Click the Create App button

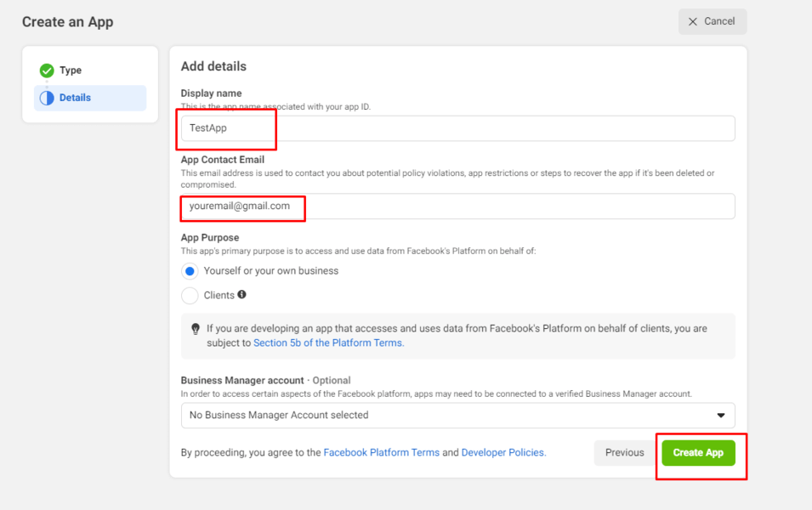(x=698, y=452)
